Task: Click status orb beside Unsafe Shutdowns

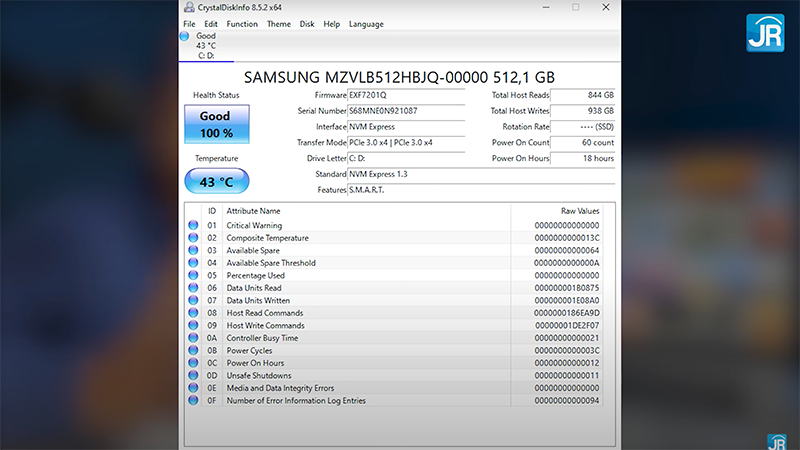Action: pyautogui.click(x=193, y=376)
